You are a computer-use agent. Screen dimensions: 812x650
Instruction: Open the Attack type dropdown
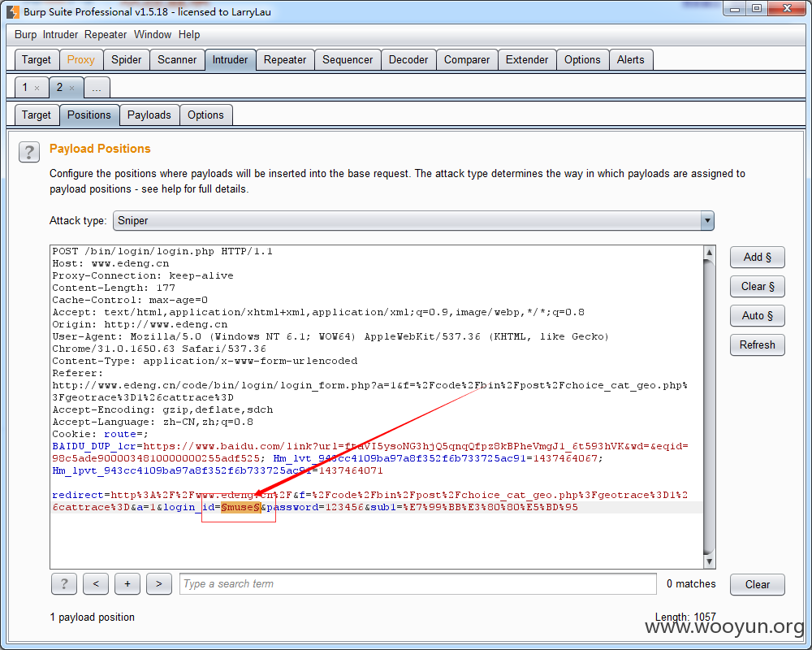pos(413,220)
